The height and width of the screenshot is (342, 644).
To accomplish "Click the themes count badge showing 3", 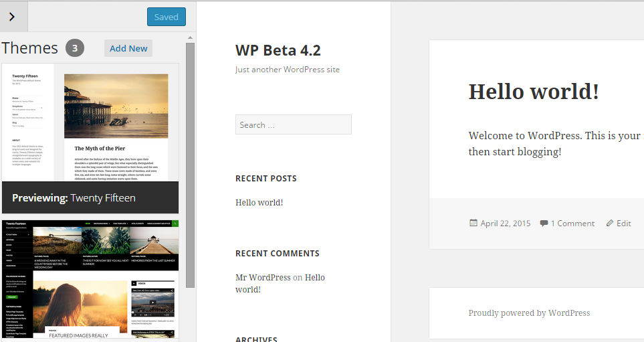I will click(x=75, y=48).
